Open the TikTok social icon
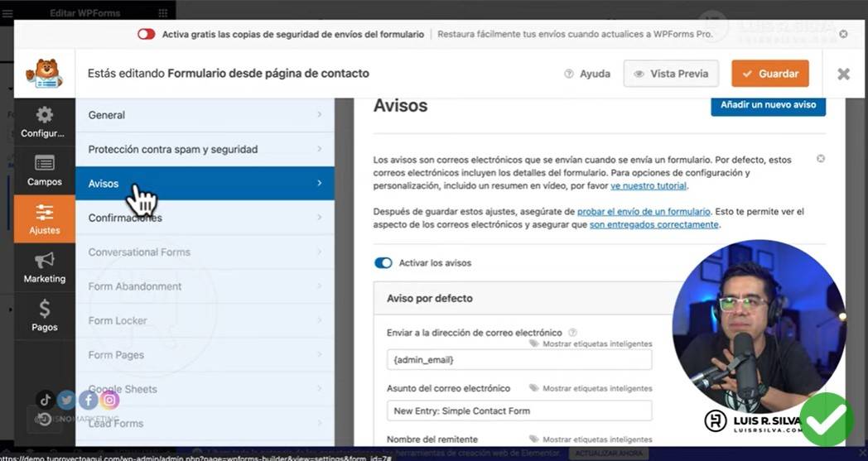Image resolution: width=868 pixels, height=461 pixels. [x=46, y=400]
